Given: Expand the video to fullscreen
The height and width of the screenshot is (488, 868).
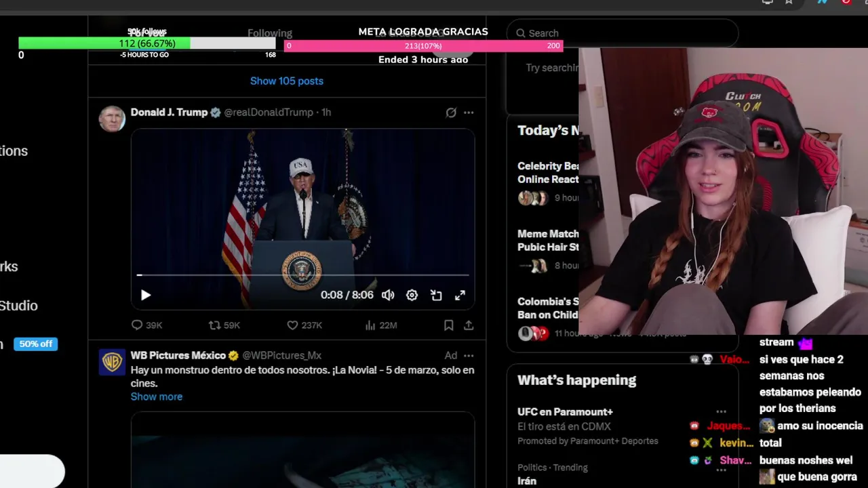Looking at the screenshot, I should [460, 295].
